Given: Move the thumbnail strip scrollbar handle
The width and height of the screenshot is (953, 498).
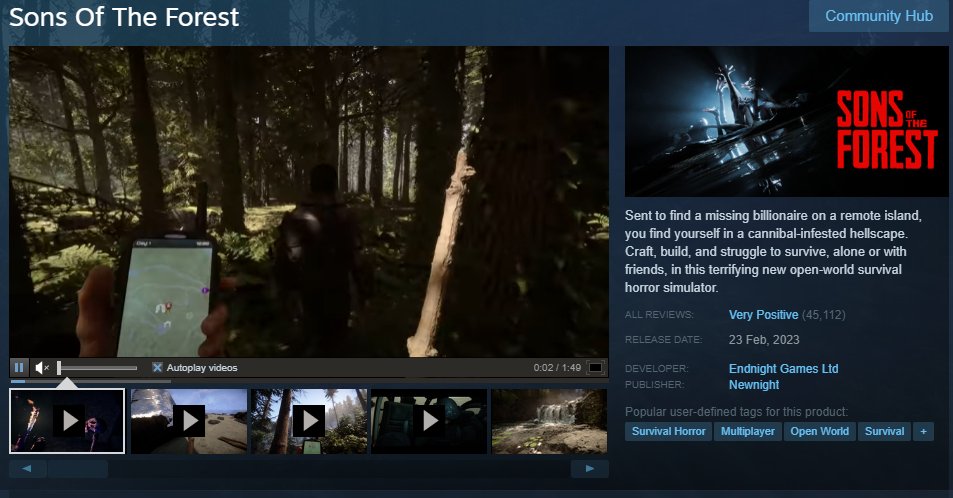Looking at the screenshot, I should tap(78, 468).
